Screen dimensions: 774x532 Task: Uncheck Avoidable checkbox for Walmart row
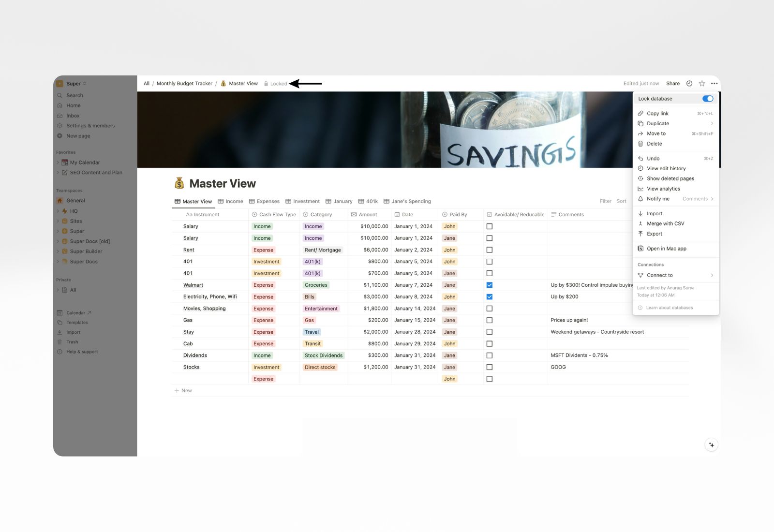point(490,285)
